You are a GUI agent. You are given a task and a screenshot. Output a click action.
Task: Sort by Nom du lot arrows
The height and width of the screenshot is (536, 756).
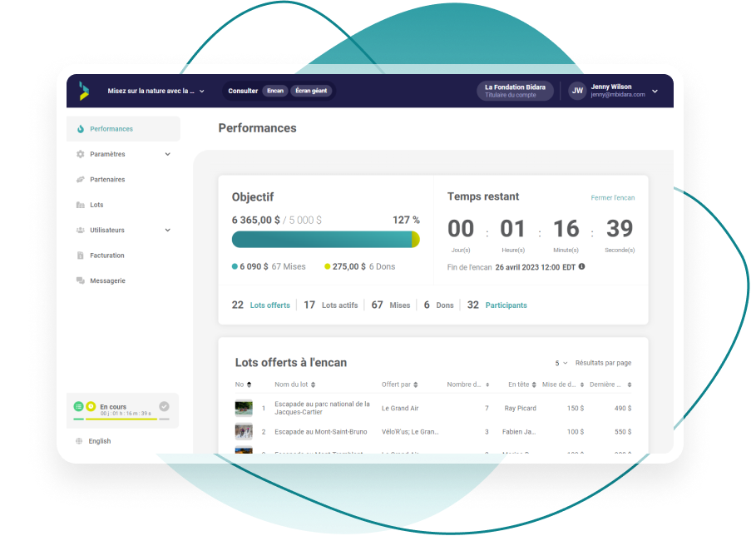pos(313,385)
